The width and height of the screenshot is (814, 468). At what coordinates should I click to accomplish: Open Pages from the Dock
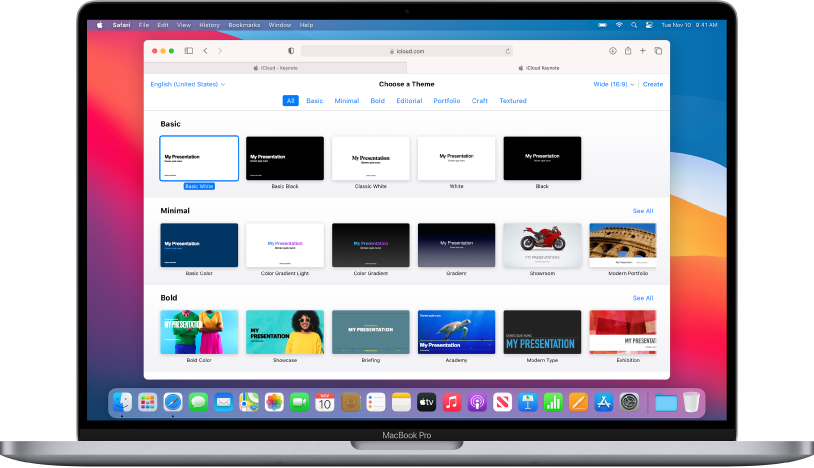(x=578, y=402)
